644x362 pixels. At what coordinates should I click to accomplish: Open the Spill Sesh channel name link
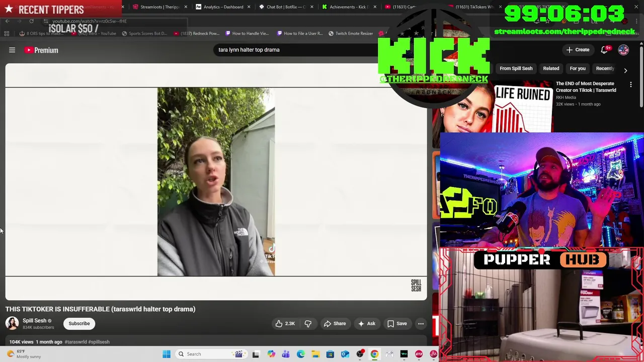coord(34,320)
